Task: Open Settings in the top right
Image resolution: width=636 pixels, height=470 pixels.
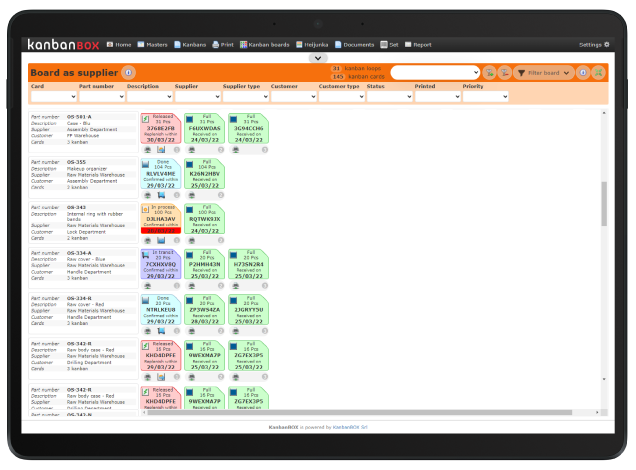Action: 592,44
